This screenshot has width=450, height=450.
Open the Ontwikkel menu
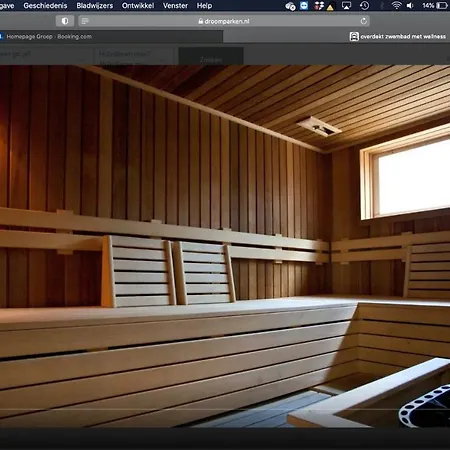(x=138, y=6)
